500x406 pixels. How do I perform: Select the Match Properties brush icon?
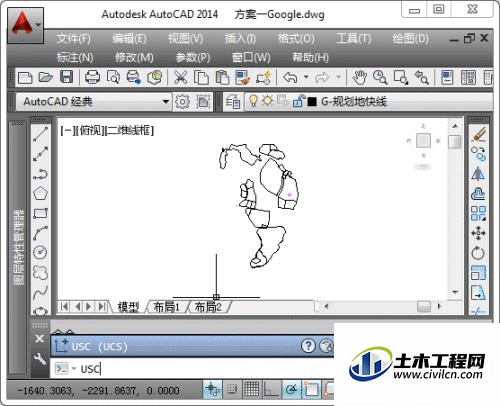[x=242, y=78]
